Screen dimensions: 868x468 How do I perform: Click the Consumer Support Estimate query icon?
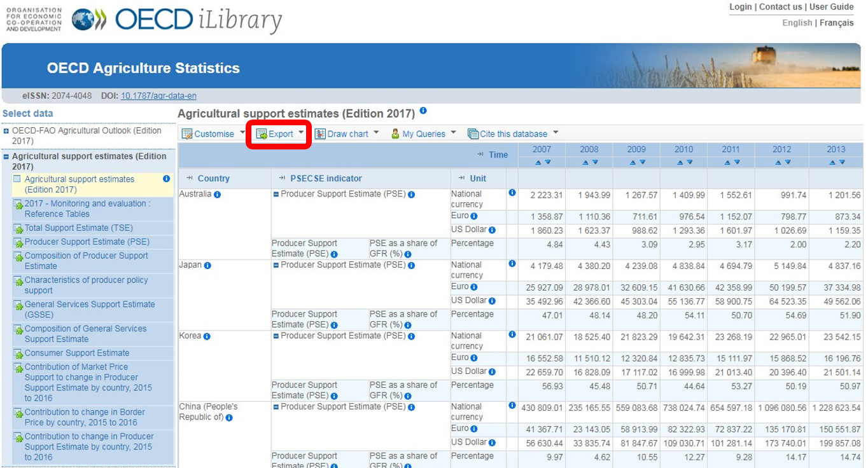pos(18,354)
